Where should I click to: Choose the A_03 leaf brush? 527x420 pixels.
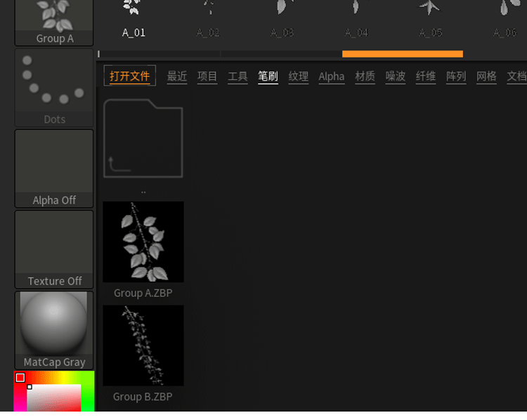coord(282,18)
